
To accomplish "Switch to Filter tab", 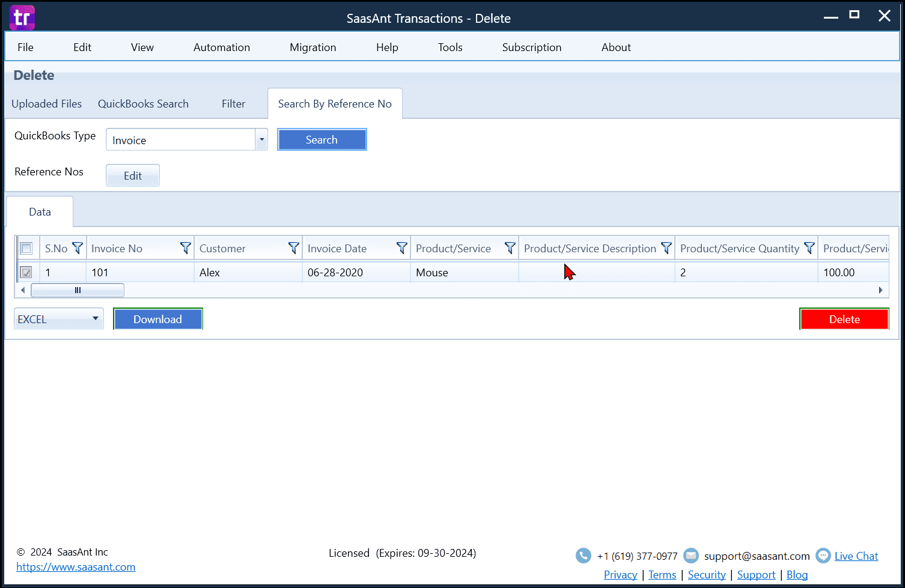I will (x=233, y=104).
